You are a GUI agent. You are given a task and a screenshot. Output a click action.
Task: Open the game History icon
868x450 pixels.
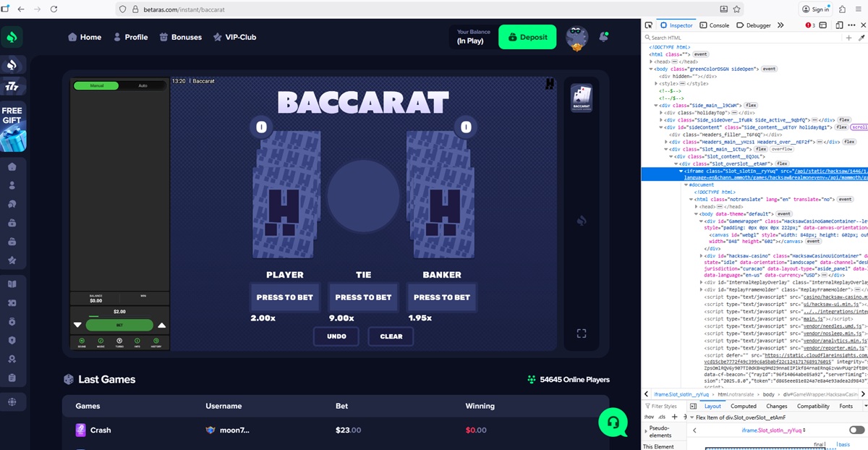(156, 341)
